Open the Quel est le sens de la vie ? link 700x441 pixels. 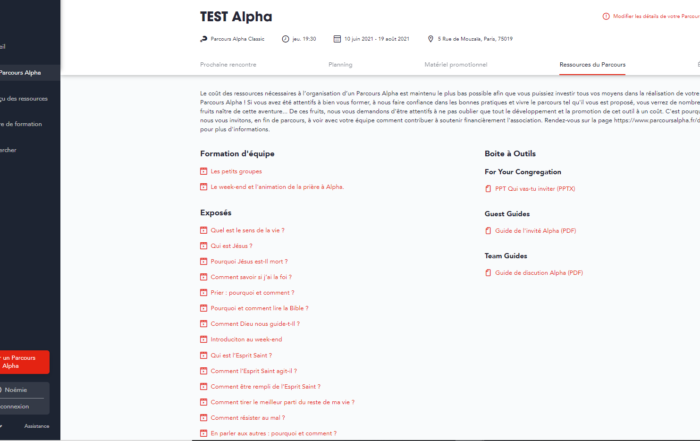[247, 230]
